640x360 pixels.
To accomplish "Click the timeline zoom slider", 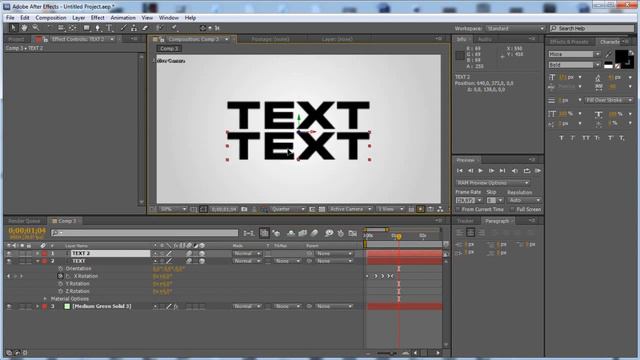I will point(386,353).
